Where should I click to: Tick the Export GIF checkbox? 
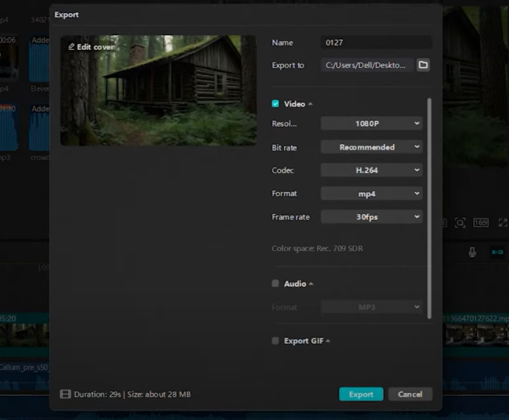pos(276,341)
